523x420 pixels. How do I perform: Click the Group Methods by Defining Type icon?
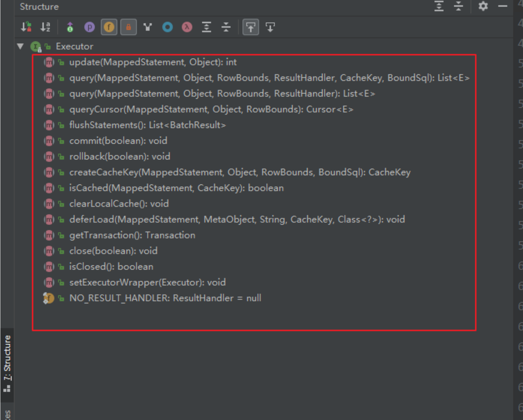pos(148,27)
